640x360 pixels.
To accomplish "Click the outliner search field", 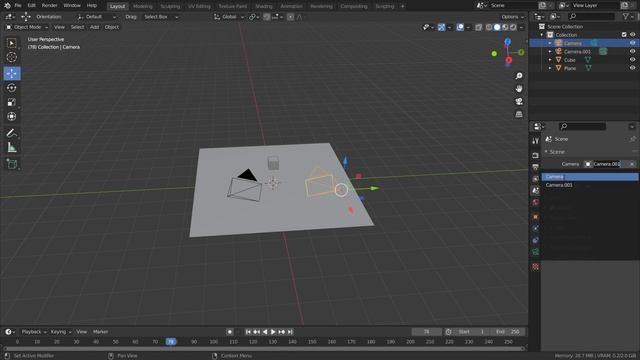I will point(591,16).
